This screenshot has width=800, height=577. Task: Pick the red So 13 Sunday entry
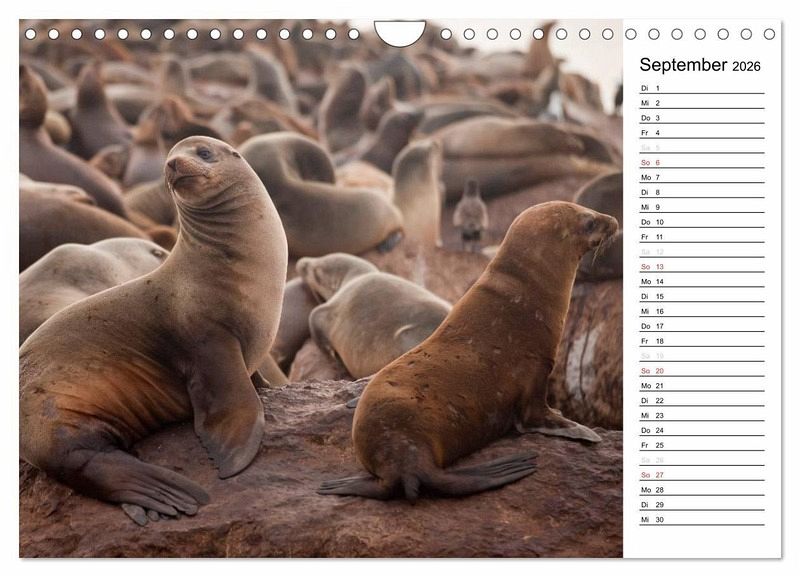pos(701,267)
